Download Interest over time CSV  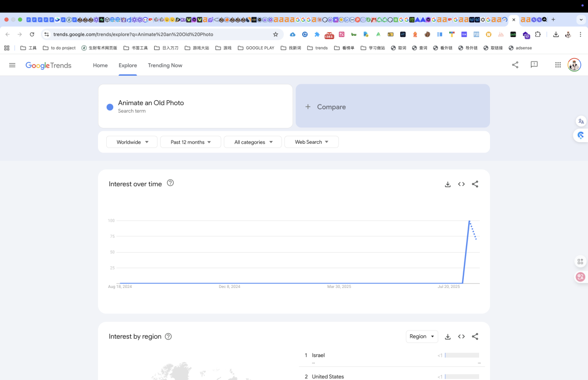[x=448, y=184]
